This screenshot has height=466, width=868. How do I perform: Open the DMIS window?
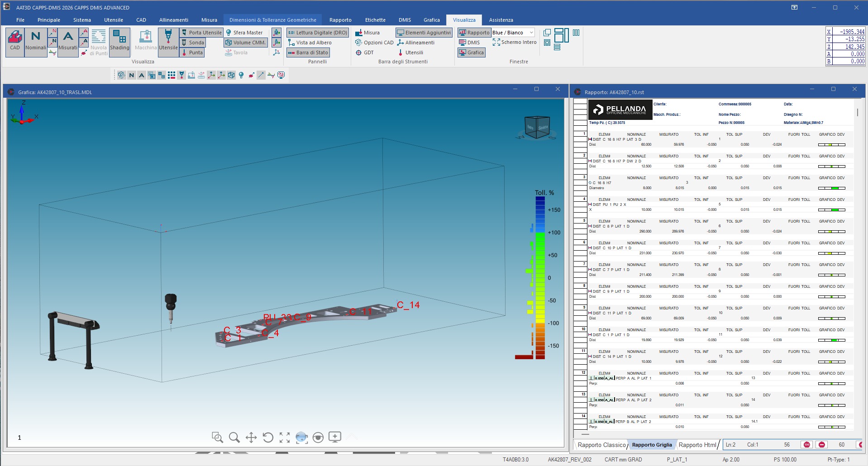click(x=469, y=43)
